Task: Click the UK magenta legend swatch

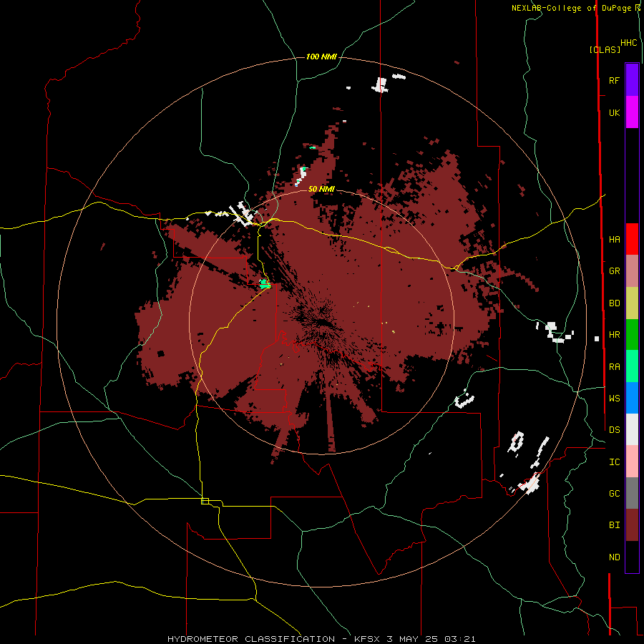Action: click(x=632, y=112)
